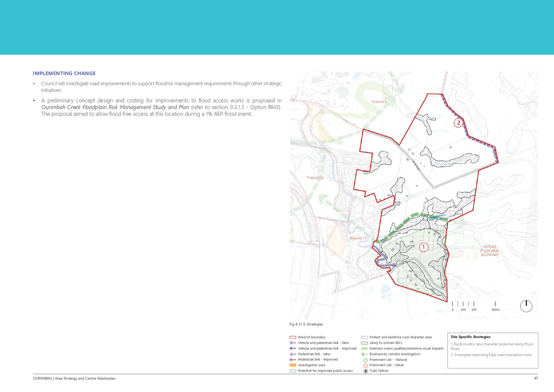Click the Implementing Change heading
Image resolution: width=554 pixels, height=392 pixels.
tap(65, 73)
